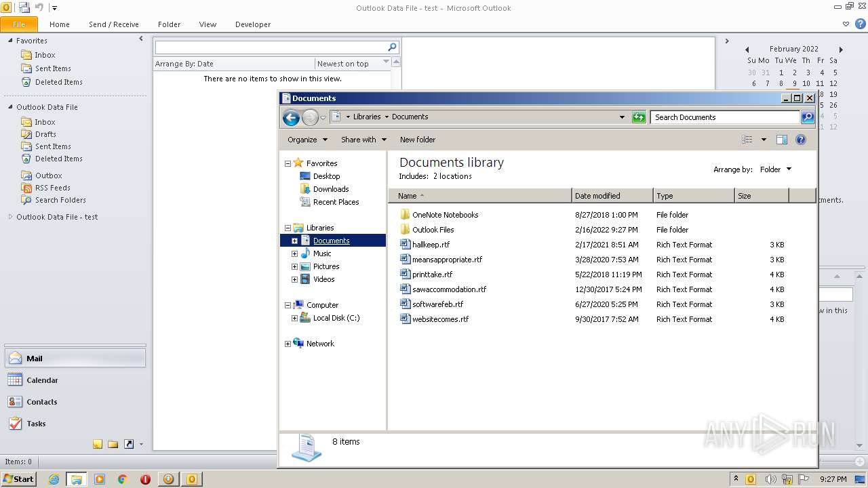Click the Windows Start button
This screenshot has width=868, height=488.
pos(19,479)
